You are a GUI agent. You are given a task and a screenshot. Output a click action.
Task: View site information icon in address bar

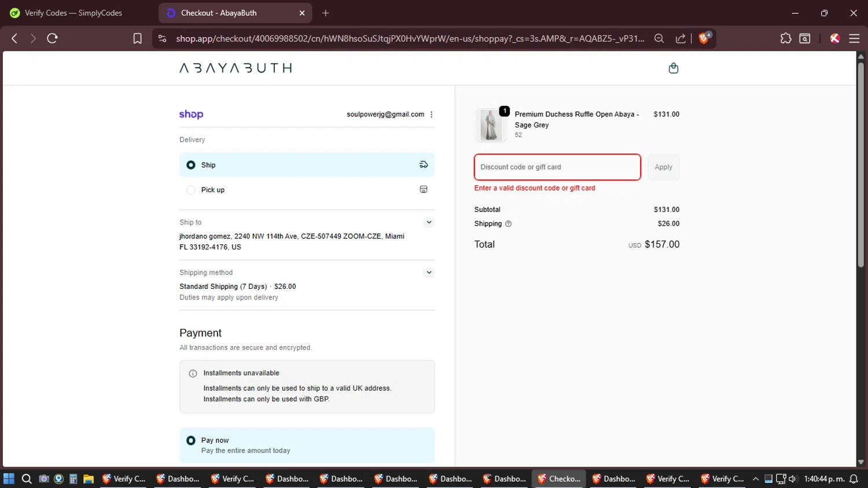pyautogui.click(x=163, y=38)
